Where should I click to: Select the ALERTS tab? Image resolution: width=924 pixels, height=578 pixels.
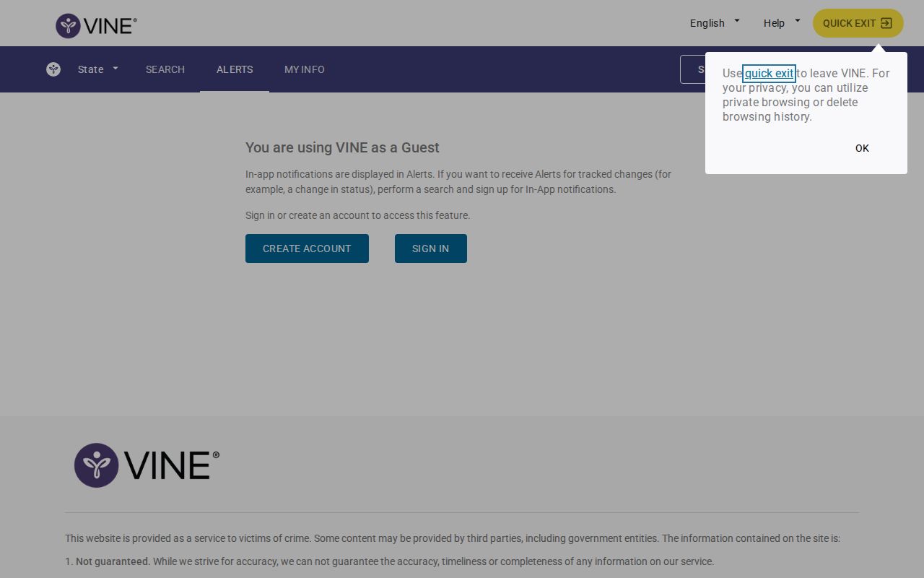(x=235, y=69)
